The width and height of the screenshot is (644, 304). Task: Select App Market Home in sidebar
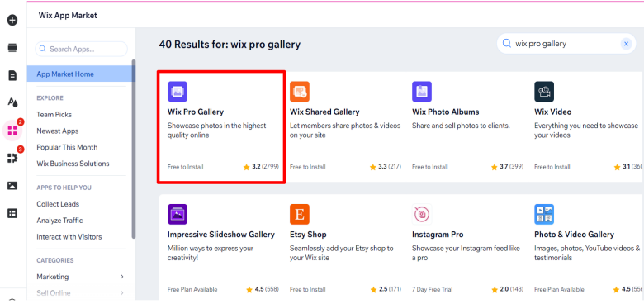point(81,74)
